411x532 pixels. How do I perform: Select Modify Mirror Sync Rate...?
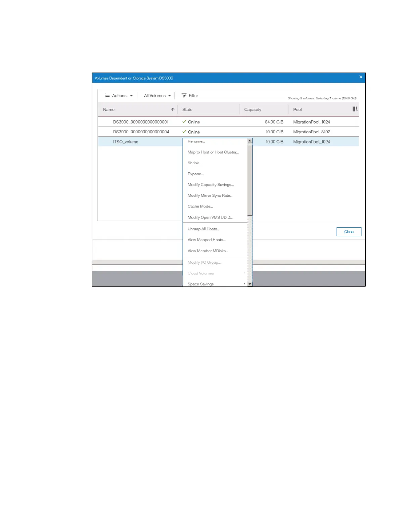(210, 195)
